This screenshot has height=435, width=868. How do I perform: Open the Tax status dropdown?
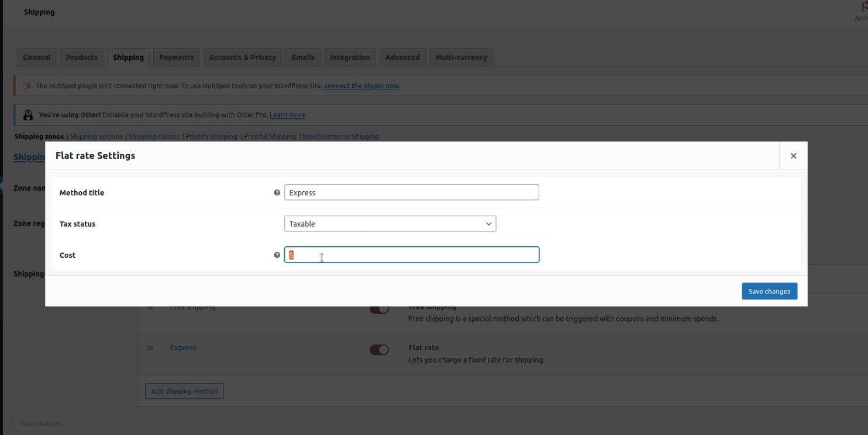390,224
